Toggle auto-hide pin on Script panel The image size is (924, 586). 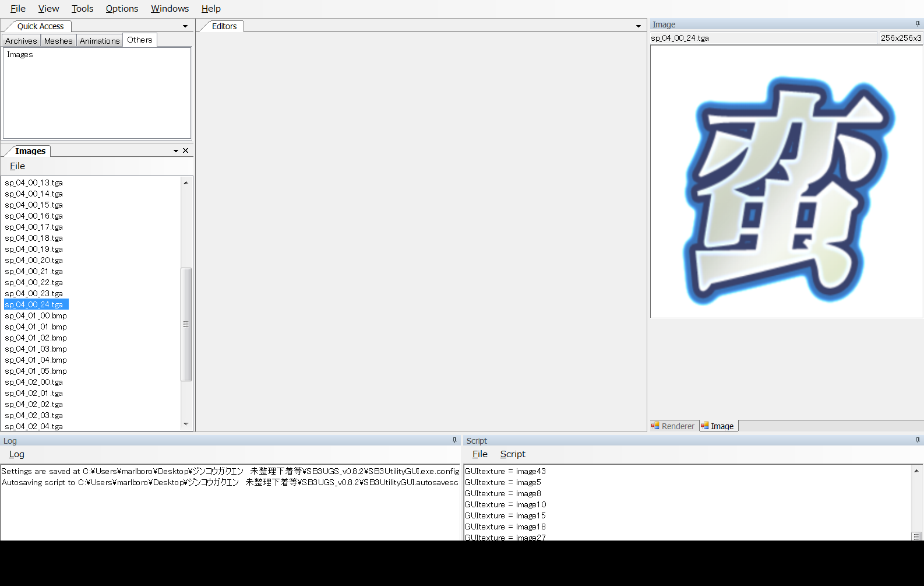(918, 440)
